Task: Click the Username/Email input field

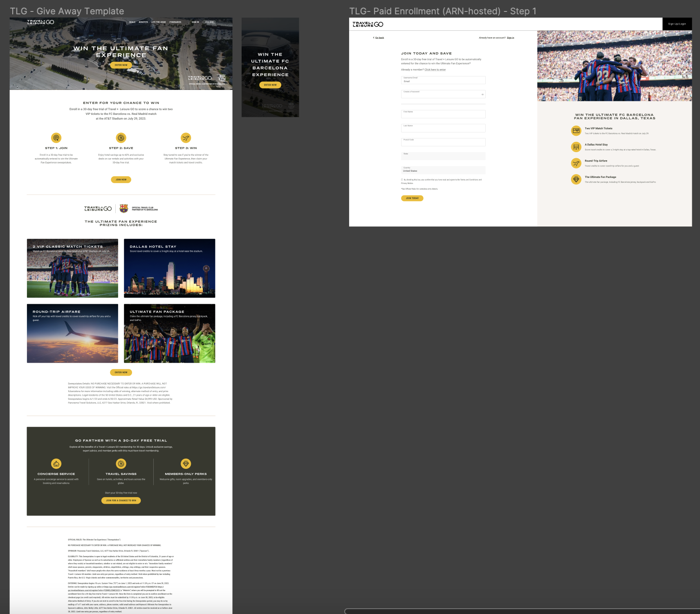Action: coord(443,80)
